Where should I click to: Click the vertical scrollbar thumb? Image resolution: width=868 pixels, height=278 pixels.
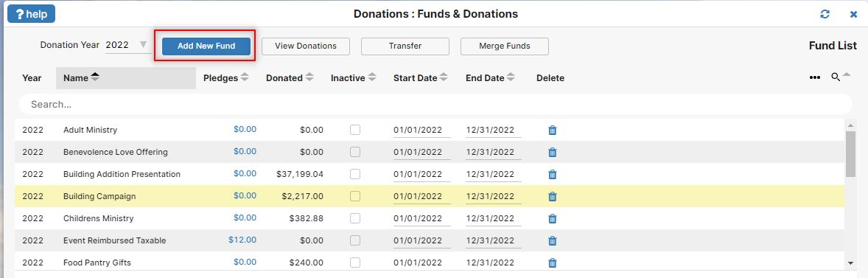(851, 154)
